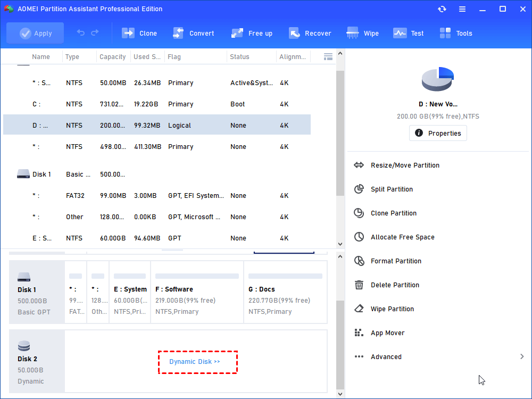Choose Resize/Move Partition
The height and width of the screenshot is (399, 532).
[405, 165]
